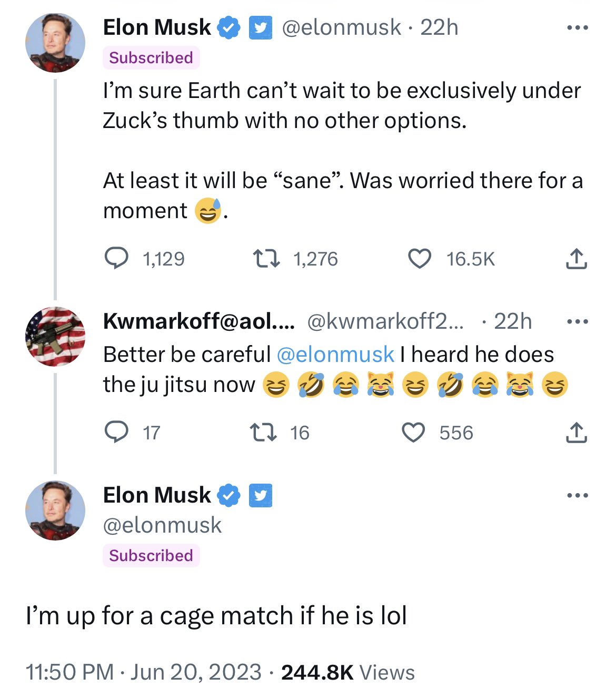Image resolution: width=616 pixels, height=697 pixels.
Task: Open more options on cage match tweet
Action: 577,495
